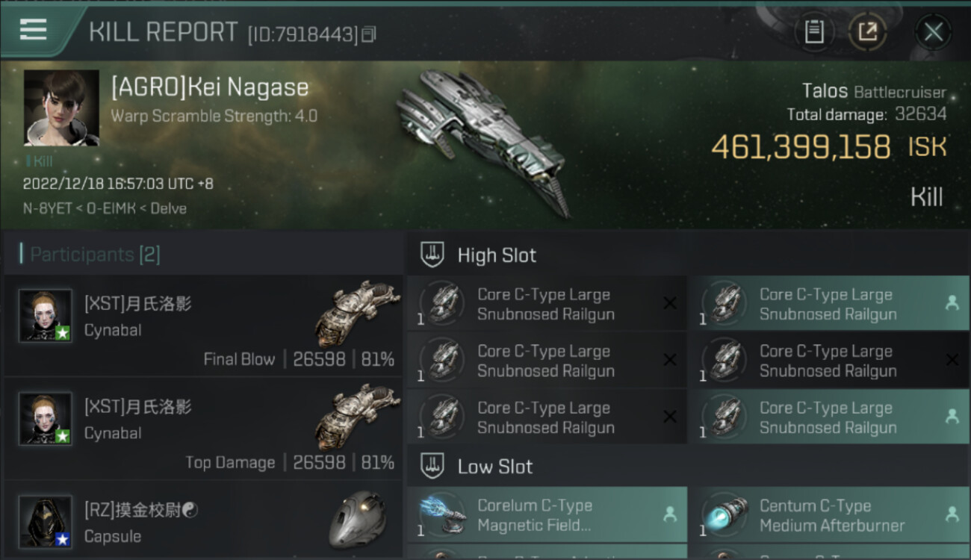The image size is (971, 560).
Task: Select Centum C-Type Medium Afterburner icon
Action: point(724,515)
